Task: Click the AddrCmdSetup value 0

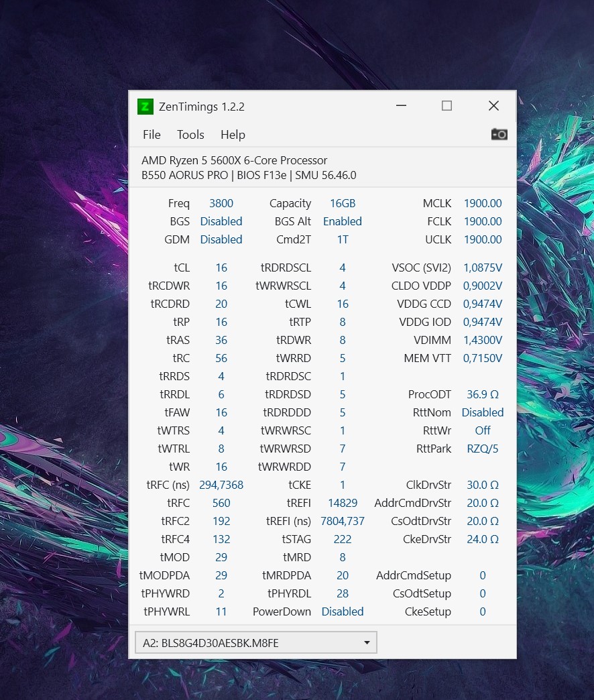Action: (483, 575)
